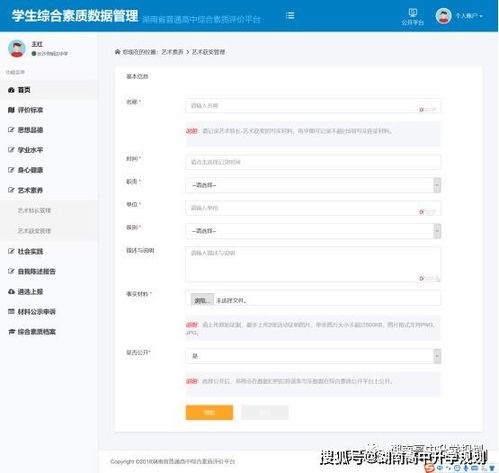The width and height of the screenshot is (499, 473).
Task: Click the 艺术素养 breadcrumb link
Action: pos(172,52)
